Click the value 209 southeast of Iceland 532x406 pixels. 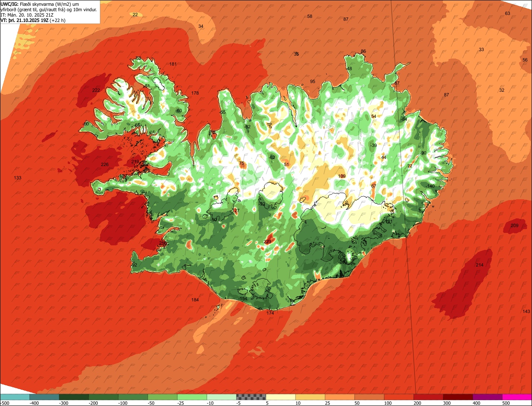click(x=515, y=225)
